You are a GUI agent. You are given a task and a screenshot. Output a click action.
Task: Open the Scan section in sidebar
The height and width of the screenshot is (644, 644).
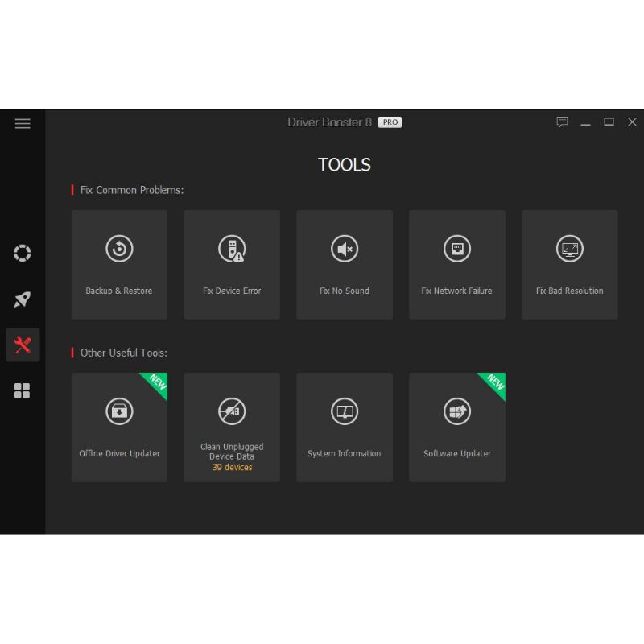pos(23,253)
